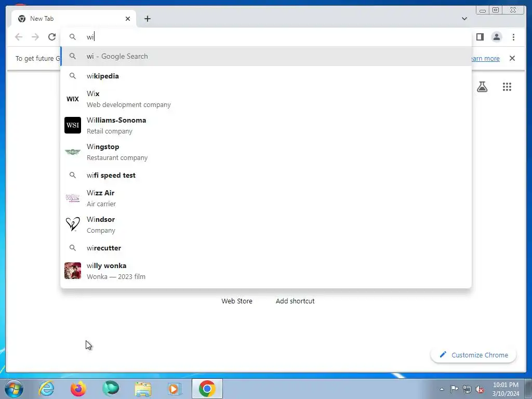
Task: Click the Wonka film poster thumbnail
Action: click(x=73, y=271)
